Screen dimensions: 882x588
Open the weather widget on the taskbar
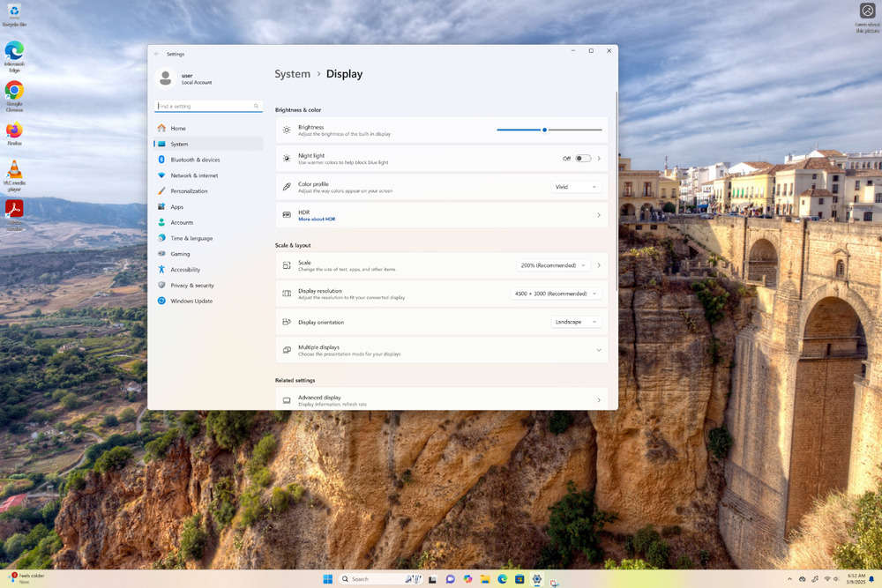(x=26, y=578)
